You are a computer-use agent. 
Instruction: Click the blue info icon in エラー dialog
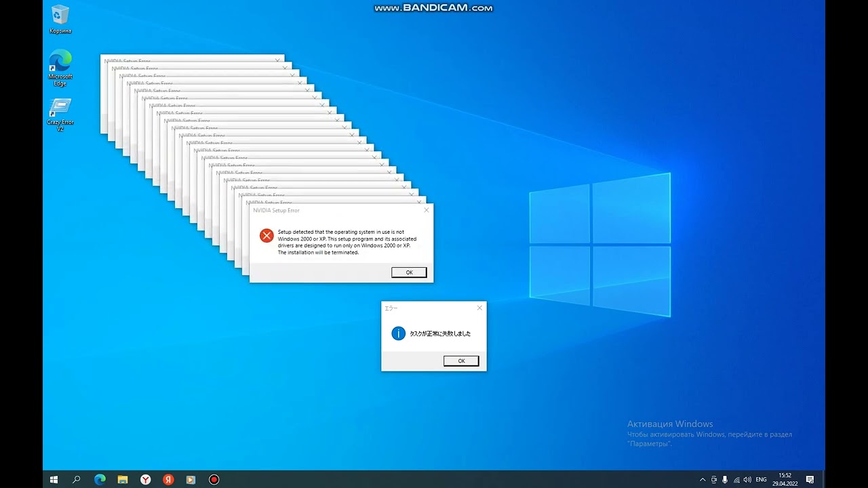pyautogui.click(x=399, y=333)
